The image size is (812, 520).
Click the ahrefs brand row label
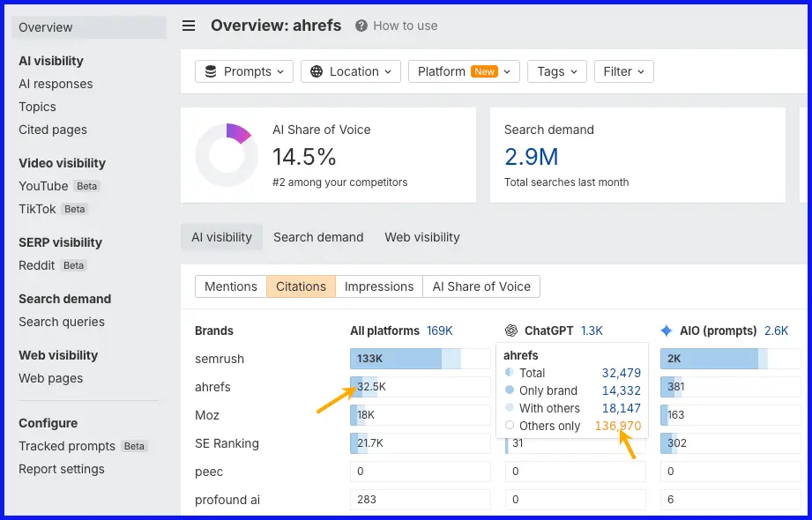click(x=212, y=387)
